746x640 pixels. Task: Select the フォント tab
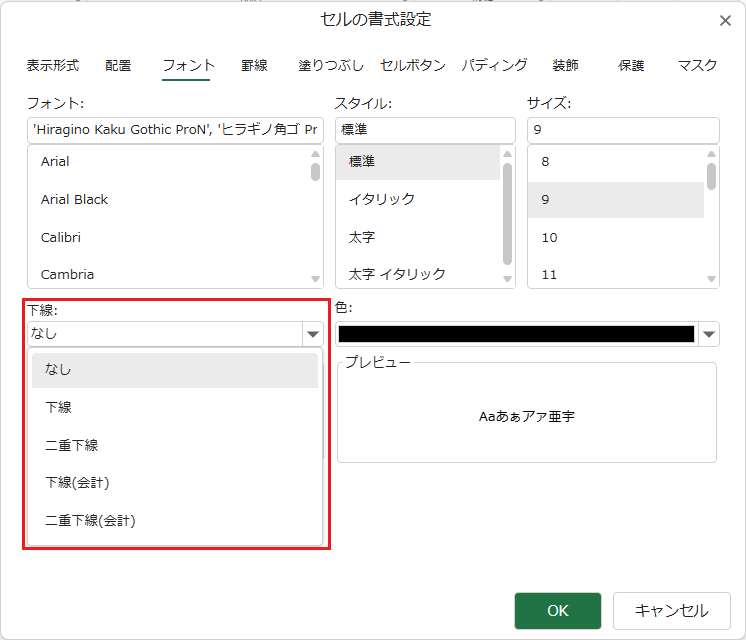point(188,65)
